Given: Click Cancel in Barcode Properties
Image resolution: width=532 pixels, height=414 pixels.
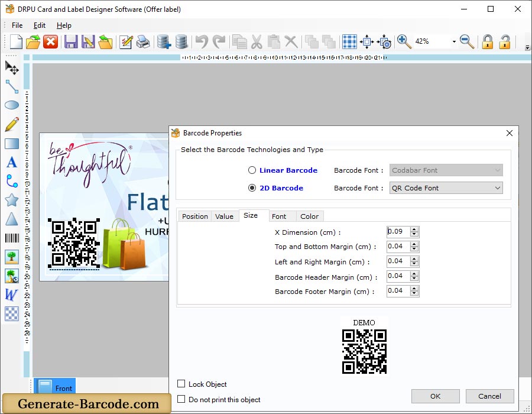Looking at the screenshot, I should [489, 396].
